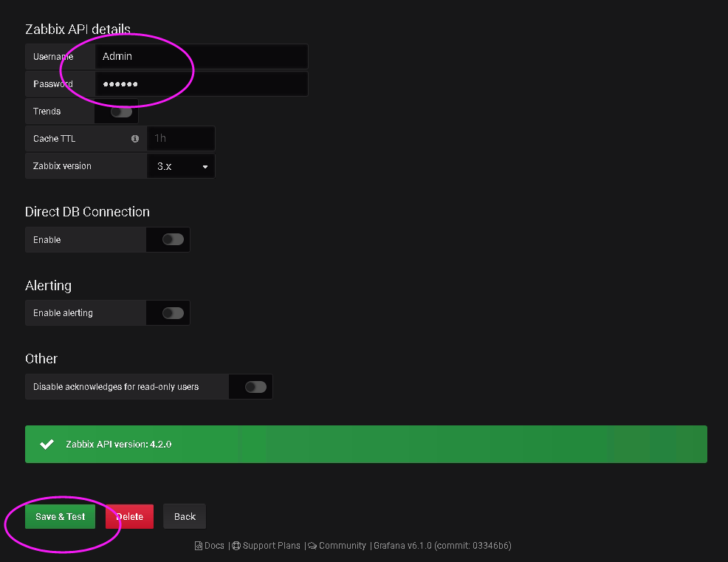Enable Direct DB Connection switch
This screenshot has height=562, width=728.
click(174, 239)
